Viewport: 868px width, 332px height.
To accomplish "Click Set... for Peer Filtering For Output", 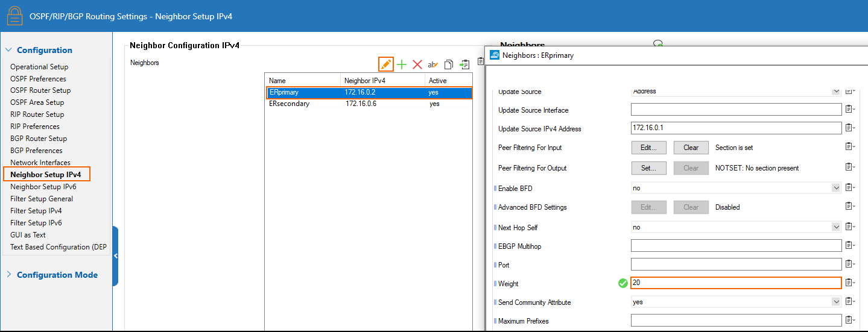I will point(649,168).
